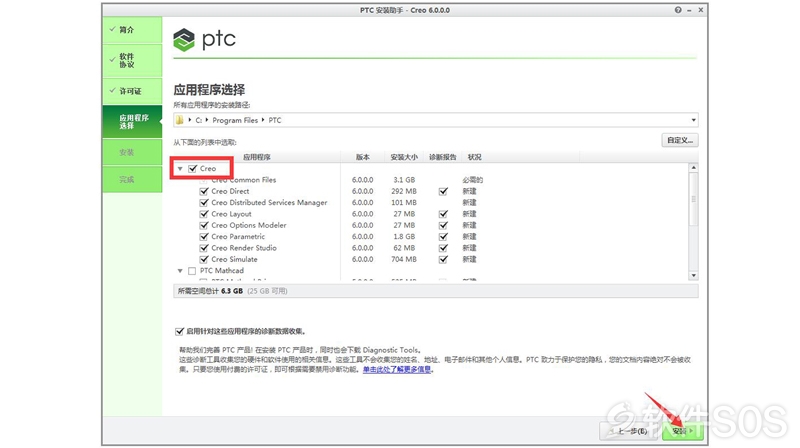The width and height of the screenshot is (800, 448).
Task: Click the 704 MB size cell
Action: click(x=404, y=259)
